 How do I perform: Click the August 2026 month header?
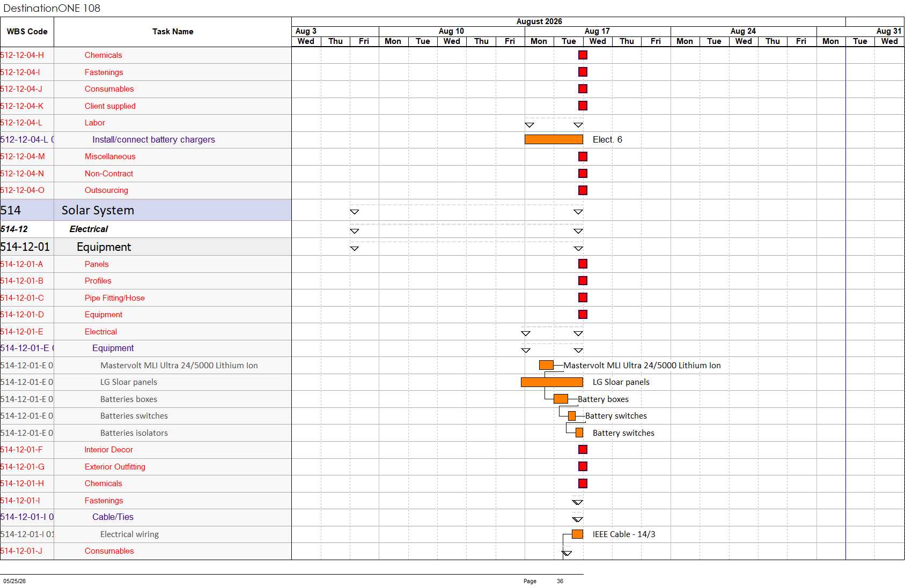tap(539, 21)
